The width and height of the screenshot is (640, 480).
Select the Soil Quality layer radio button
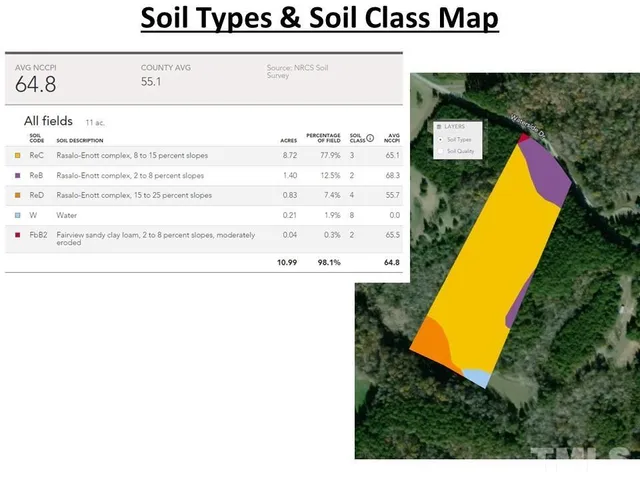439,151
